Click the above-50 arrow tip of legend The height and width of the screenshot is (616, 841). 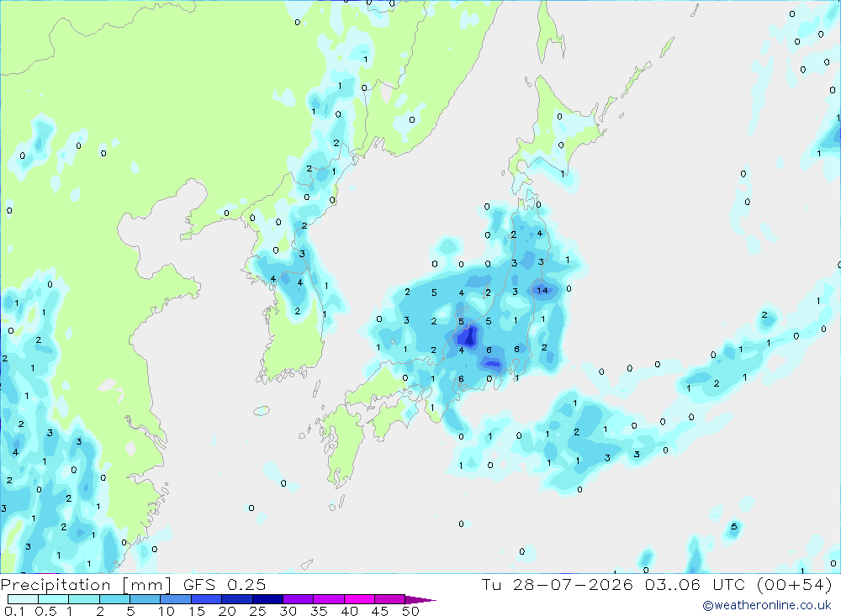coord(420,599)
